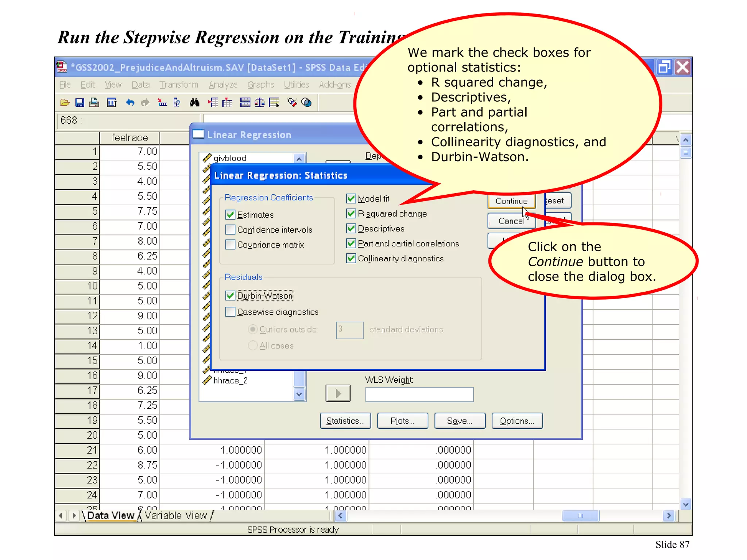The height and width of the screenshot is (560, 747).
Task: Click the Value Labels tag icon
Action: (x=292, y=103)
